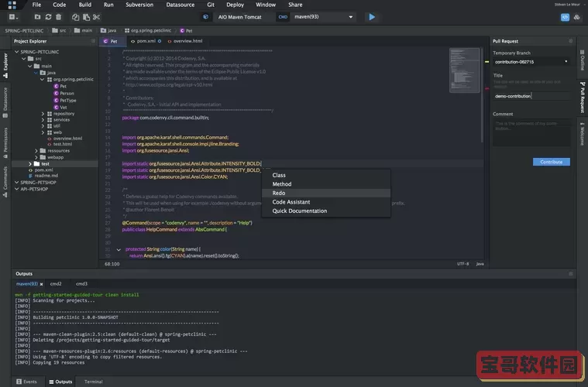
Task: Click the CMD badge icon
Action: pos(283,17)
